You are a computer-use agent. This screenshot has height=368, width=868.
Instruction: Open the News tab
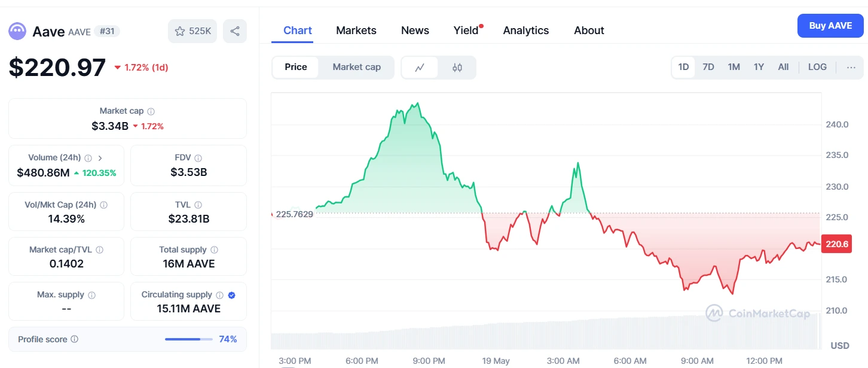pyautogui.click(x=415, y=31)
